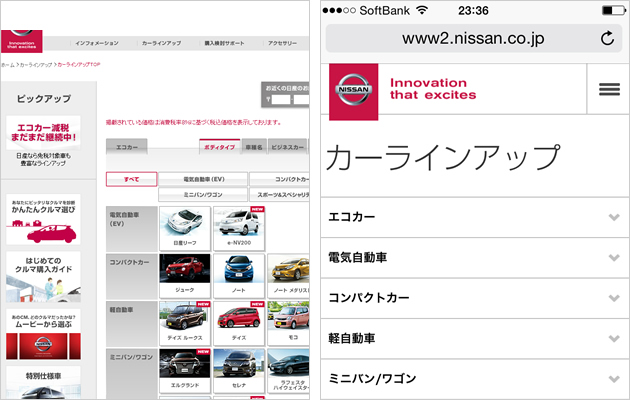Open the かんたんクルマ選び banner

click(x=43, y=219)
